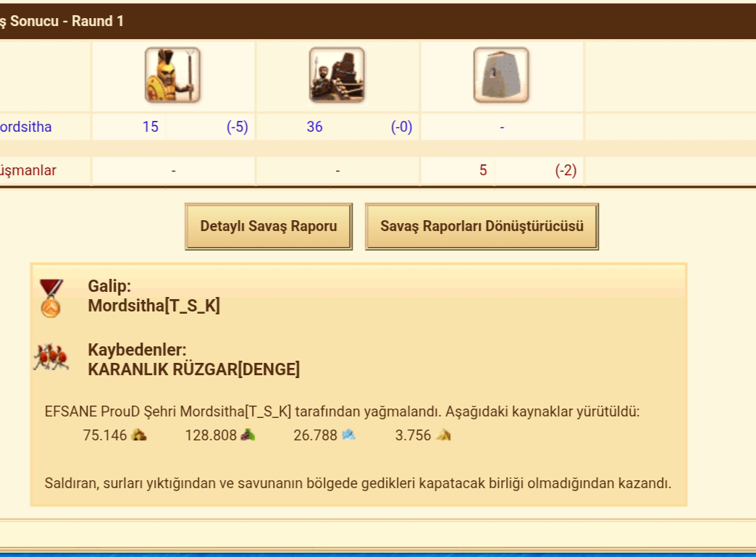Viewport: 756px width, 557px height.
Task: Click the looted sulfur amount 3.756
Action: click(x=413, y=435)
